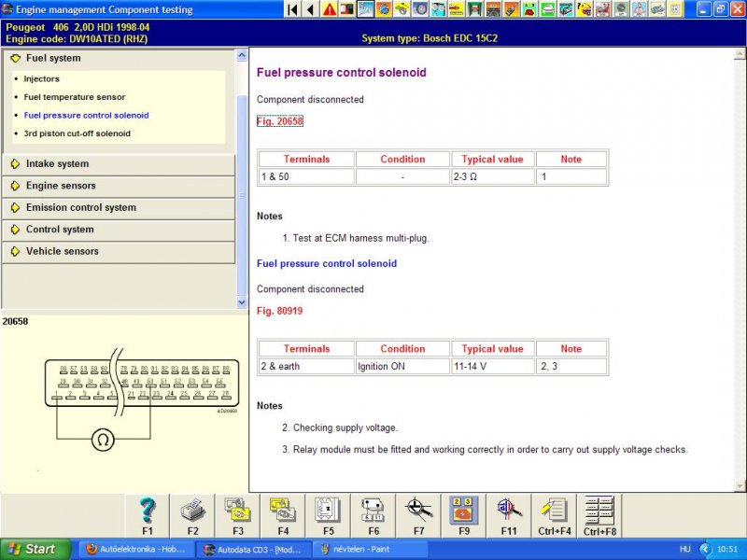Open the tyre wheel toolbar icon
747x560 pixels.
(x=421, y=9)
